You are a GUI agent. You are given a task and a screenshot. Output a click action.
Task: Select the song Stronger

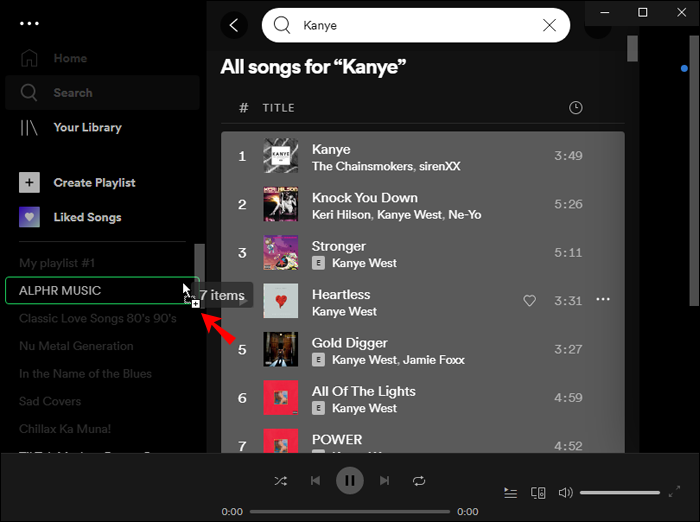pos(423,253)
